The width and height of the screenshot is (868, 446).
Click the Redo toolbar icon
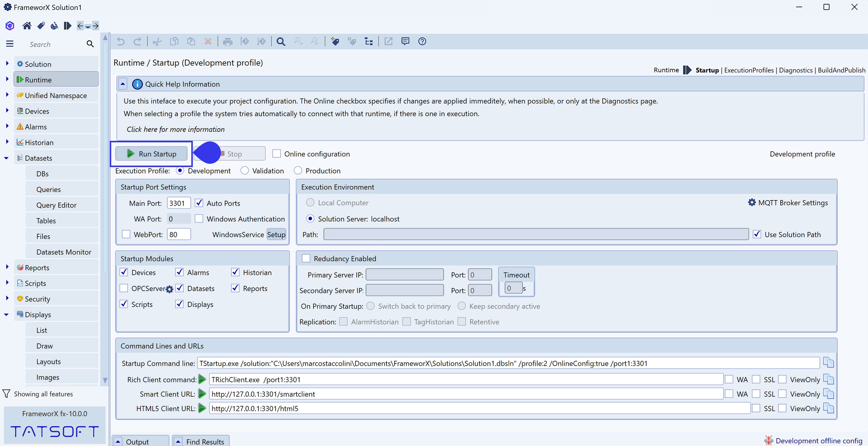tap(137, 41)
